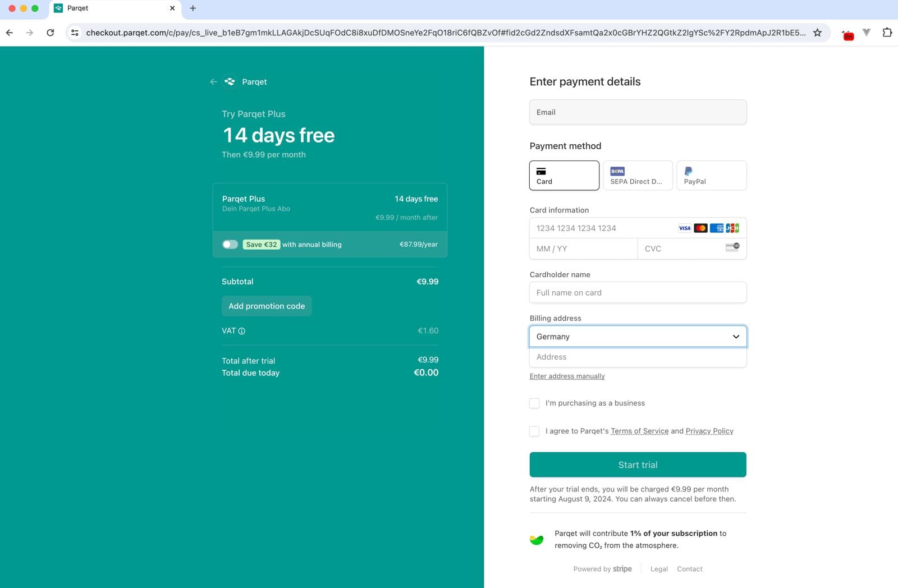Check I'm purchasing as a business
Viewport: 898px width, 588px height.
534,403
